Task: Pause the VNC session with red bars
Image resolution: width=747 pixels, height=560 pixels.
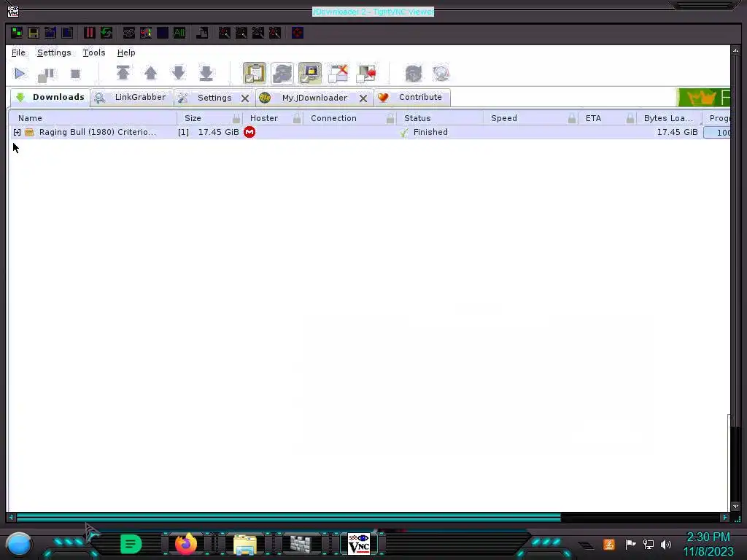Action: (x=89, y=32)
